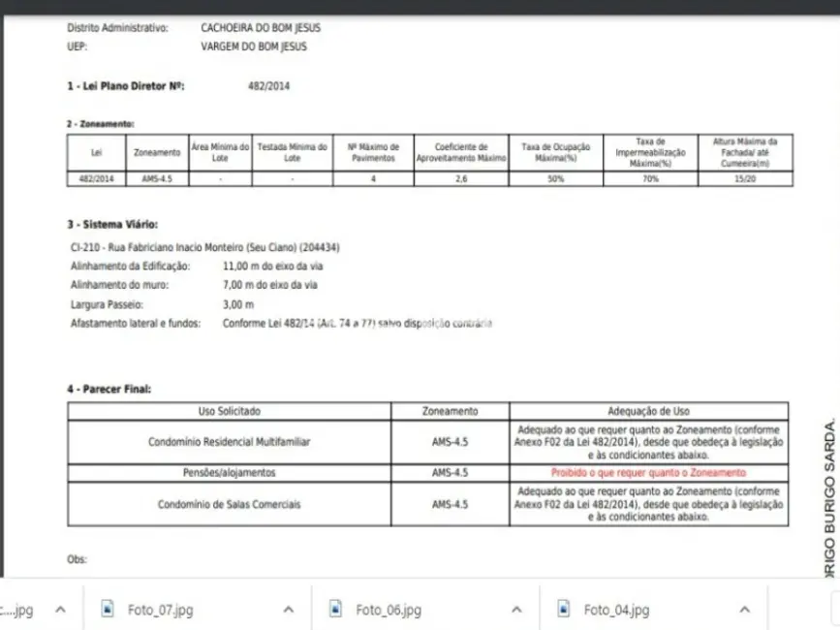Open the Foto_07.jpg downloaded file name
Viewport: 840px width, 630px height.
(160, 610)
